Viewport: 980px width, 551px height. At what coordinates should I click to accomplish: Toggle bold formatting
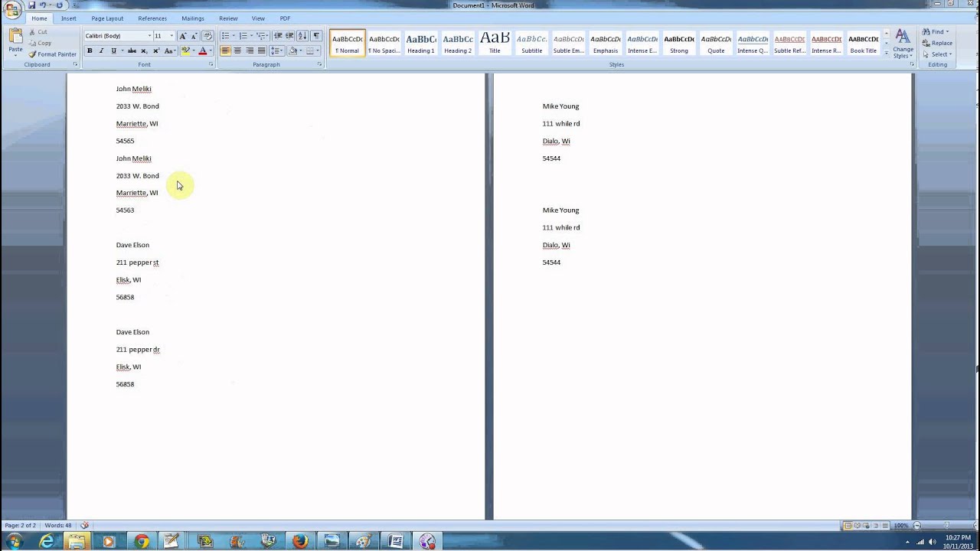coord(90,51)
